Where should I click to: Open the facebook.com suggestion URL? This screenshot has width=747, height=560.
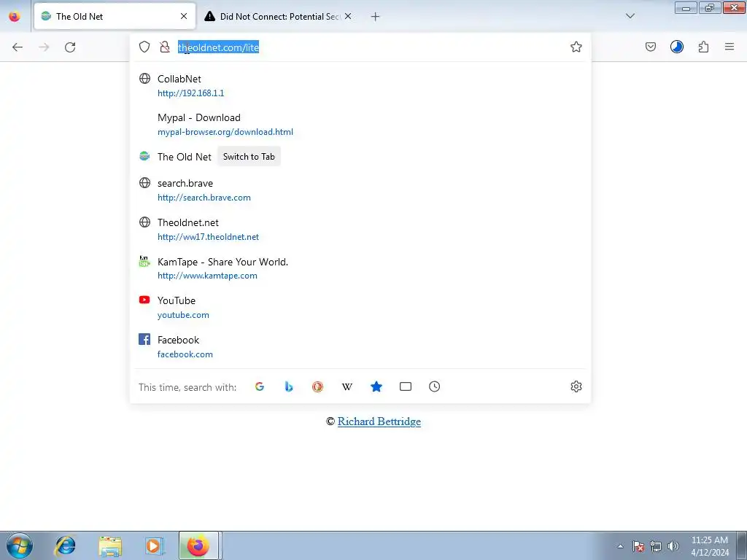[x=185, y=354]
